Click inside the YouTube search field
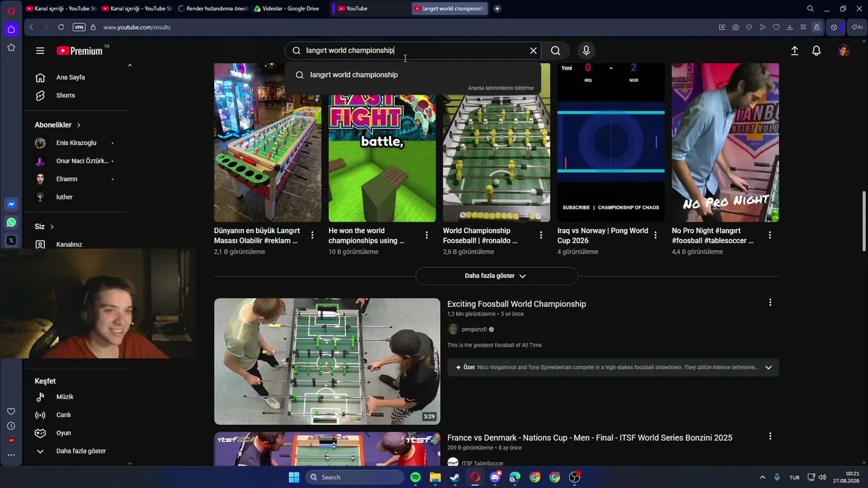 click(414, 51)
